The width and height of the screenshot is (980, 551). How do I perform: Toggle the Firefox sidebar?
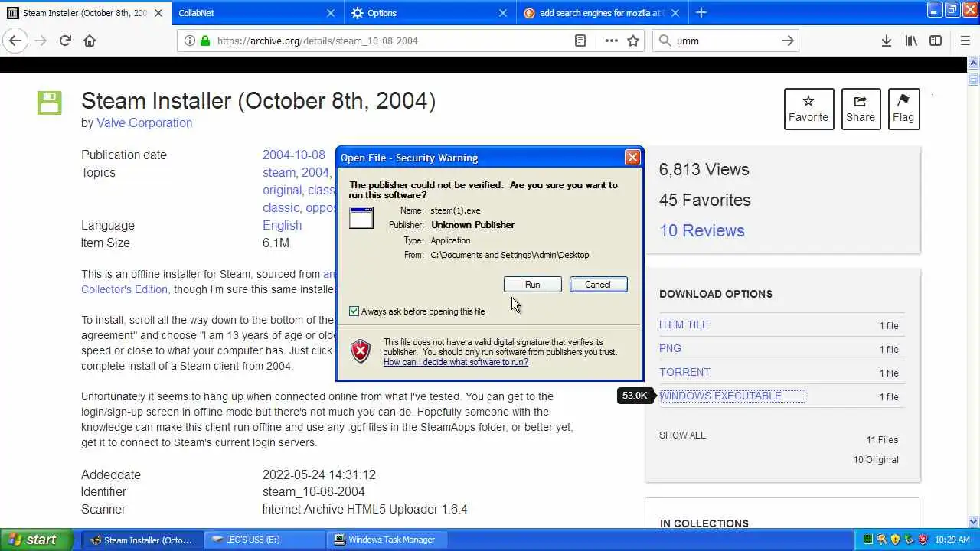pyautogui.click(x=936, y=41)
